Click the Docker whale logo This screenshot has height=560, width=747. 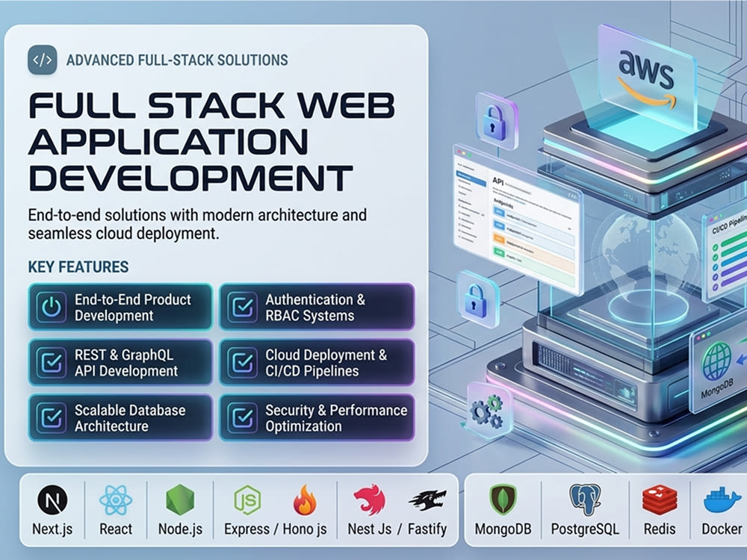[722, 500]
